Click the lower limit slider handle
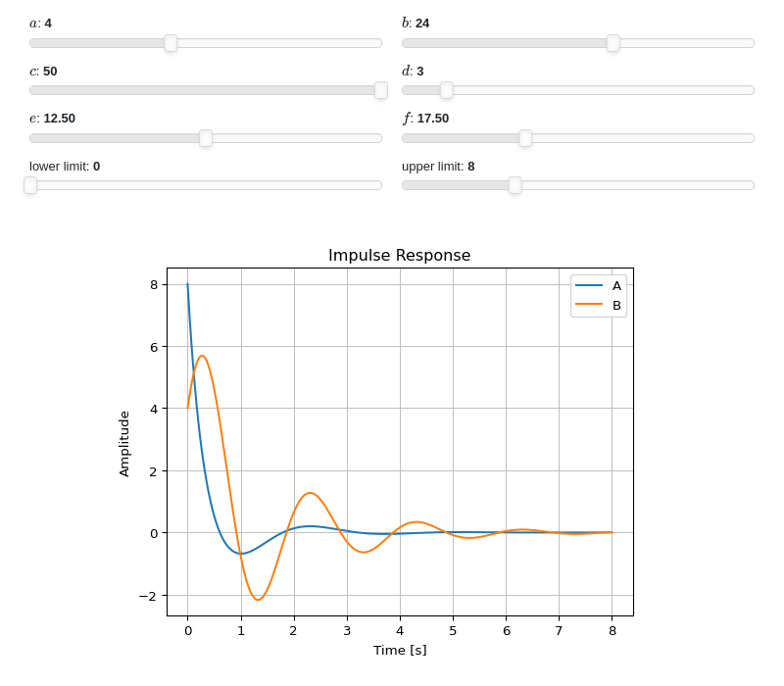This screenshot has width=784, height=686. click(30, 185)
